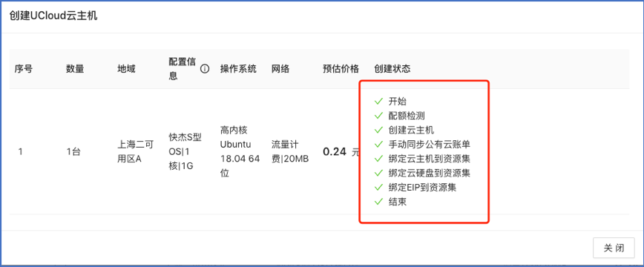The image size is (644, 267).
Task: Select the 配额检测 status text
Action: (407, 116)
